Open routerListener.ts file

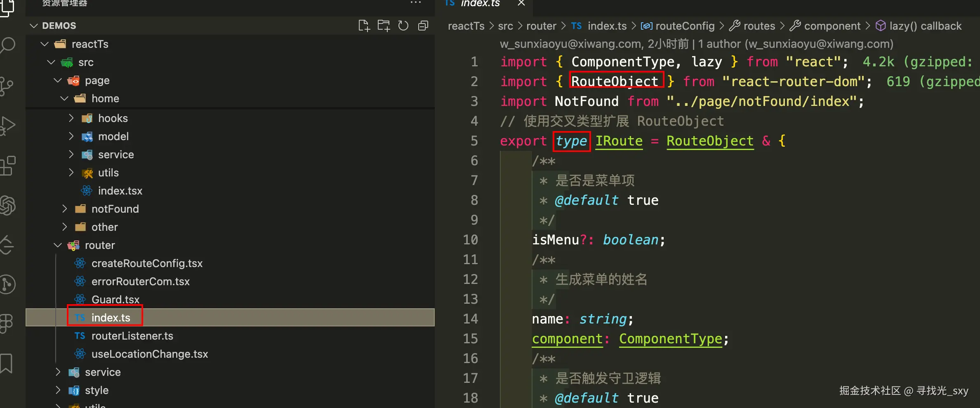(132, 336)
